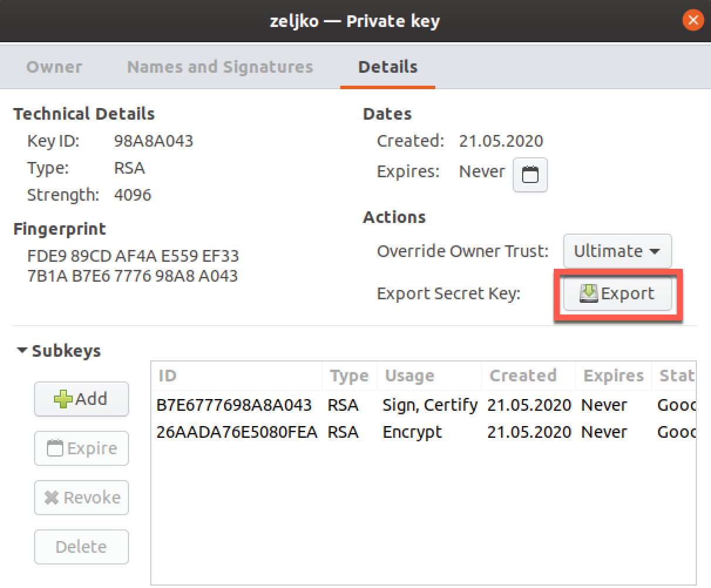
Task: Click the Encrypt usage cell
Action: tap(412, 432)
